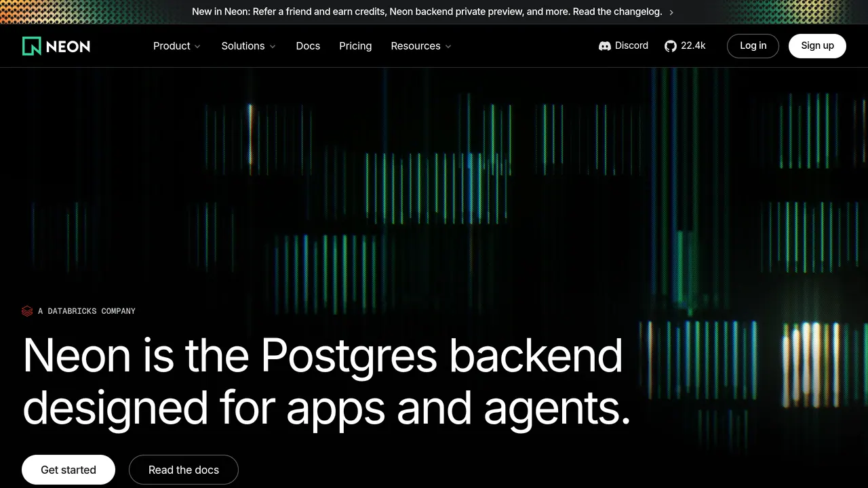Open the Pricing navigation item
The width and height of the screenshot is (868, 488).
(x=355, y=46)
